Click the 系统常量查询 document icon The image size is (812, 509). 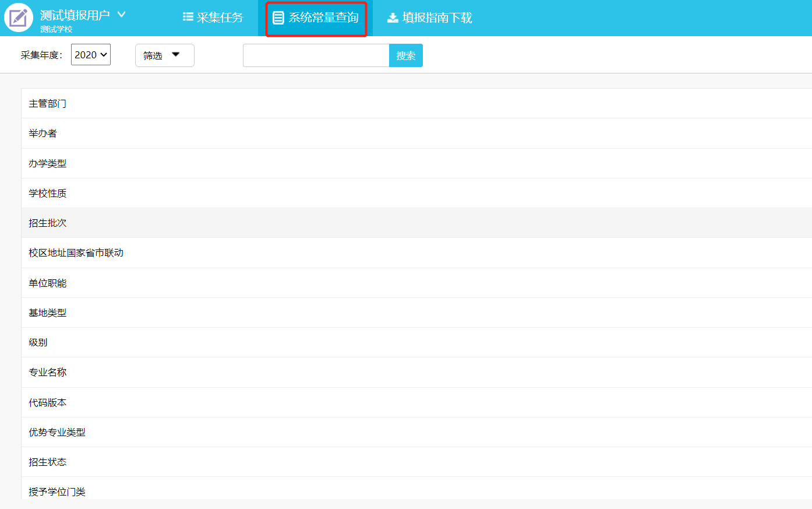278,18
